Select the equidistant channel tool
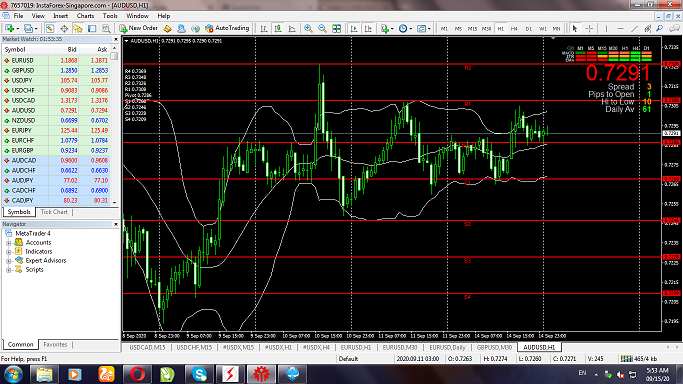The height and width of the screenshot is (384, 683). 648,28
